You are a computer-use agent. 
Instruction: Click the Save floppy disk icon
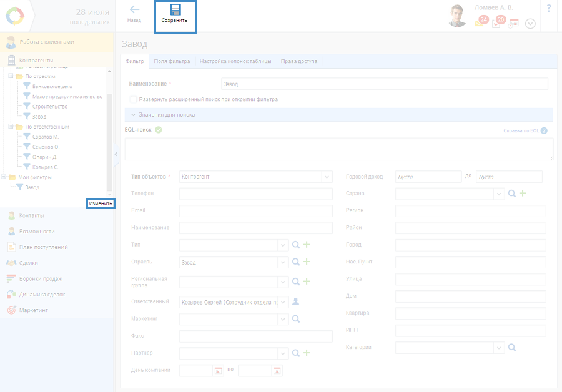(x=174, y=11)
